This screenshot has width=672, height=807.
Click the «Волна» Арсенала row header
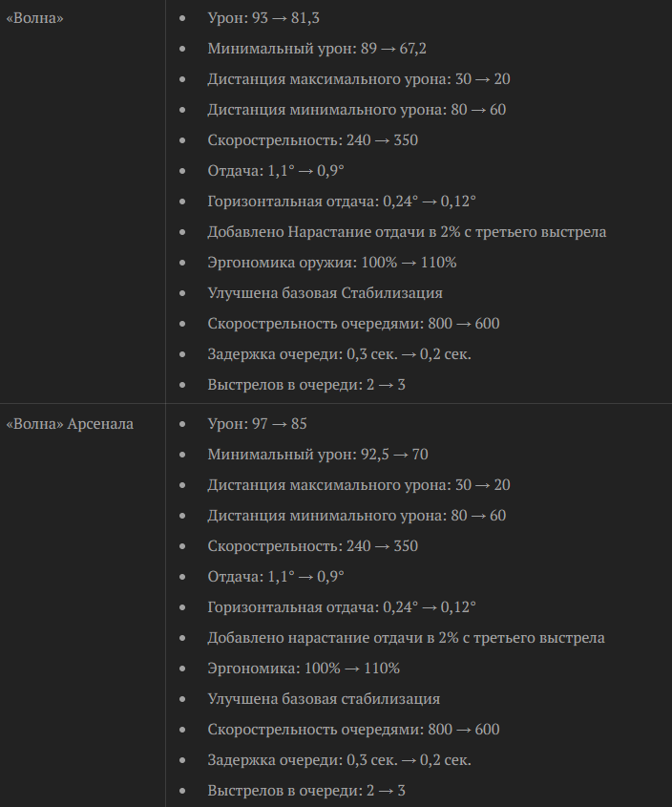70,423
